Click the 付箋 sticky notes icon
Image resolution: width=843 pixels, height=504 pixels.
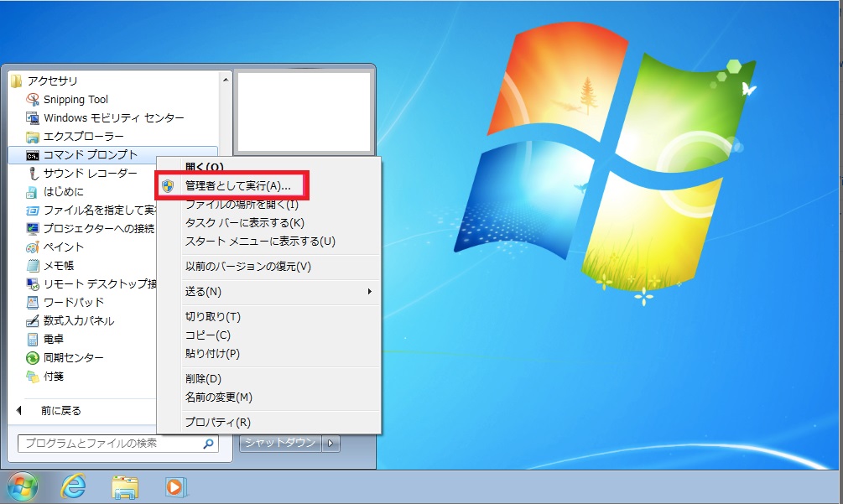pos(33,377)
